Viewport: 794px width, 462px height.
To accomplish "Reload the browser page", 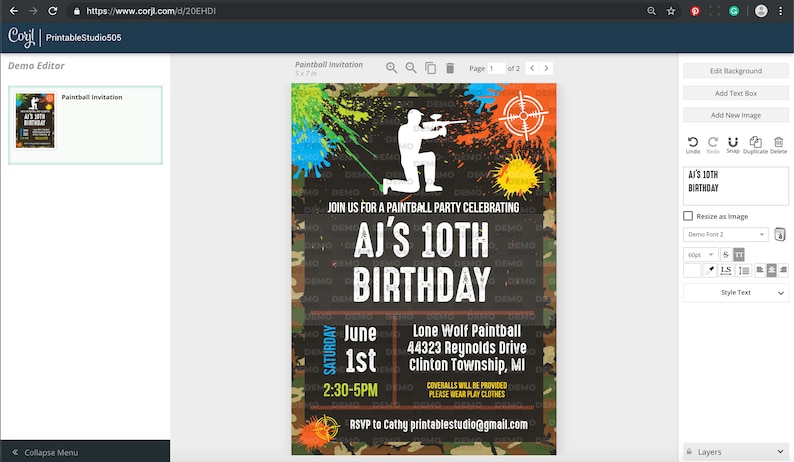I will pyautogui.click(x=53, y=11).
